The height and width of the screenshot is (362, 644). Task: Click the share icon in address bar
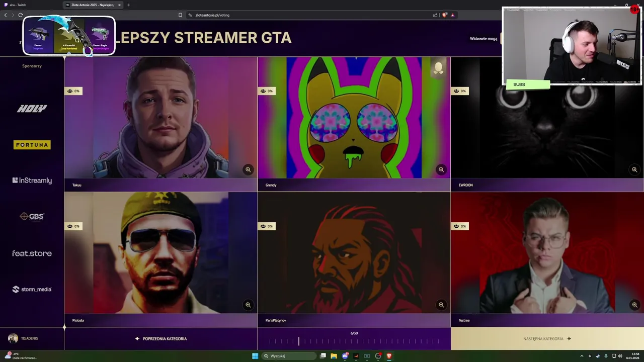coord(435,15)
